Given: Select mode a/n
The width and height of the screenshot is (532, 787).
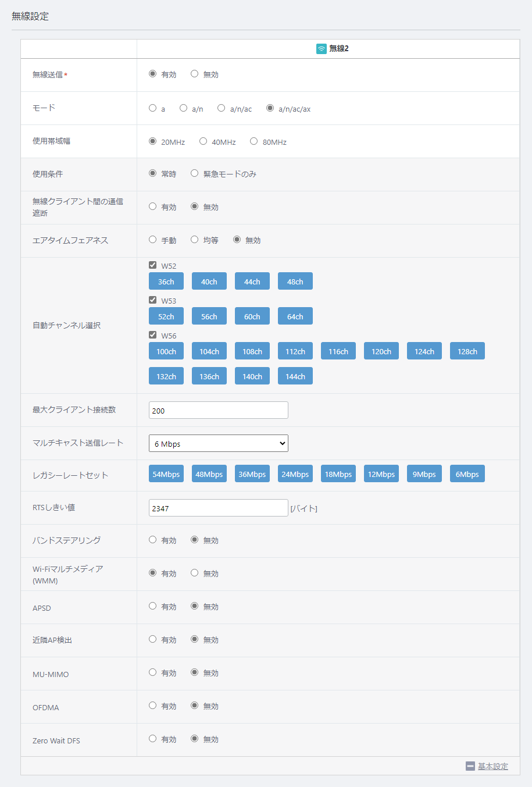Looking at the screenshot, I should tap(183, 108).
